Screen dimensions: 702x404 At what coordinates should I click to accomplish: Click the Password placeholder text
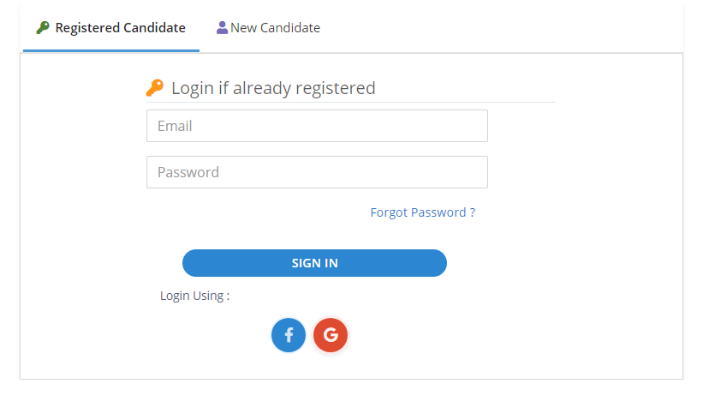tap(188, 172)
